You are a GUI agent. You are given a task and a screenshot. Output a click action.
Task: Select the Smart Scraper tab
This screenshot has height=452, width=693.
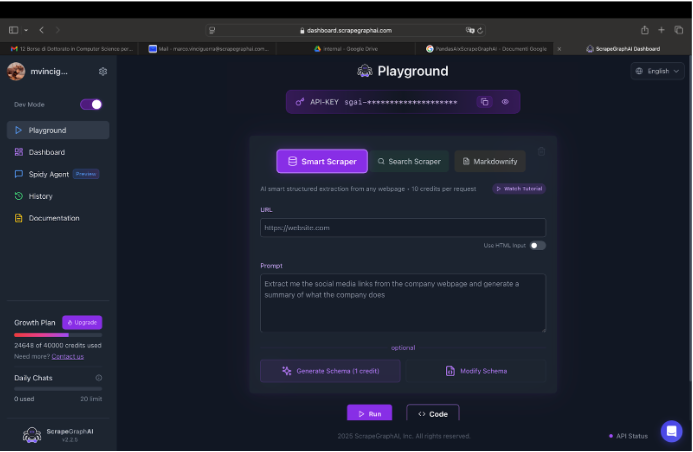tap(322, 161)
